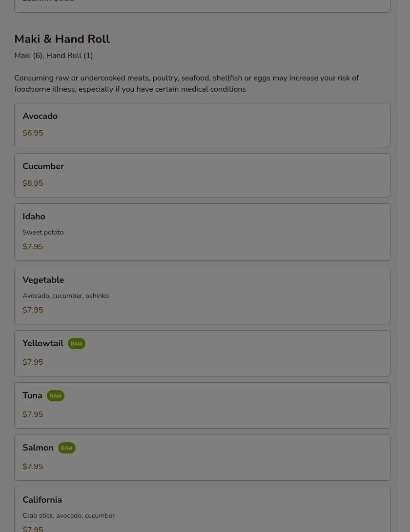410x532 pixels.
Task: Open the Avocado roll item
Action: [x=202, y=125]
